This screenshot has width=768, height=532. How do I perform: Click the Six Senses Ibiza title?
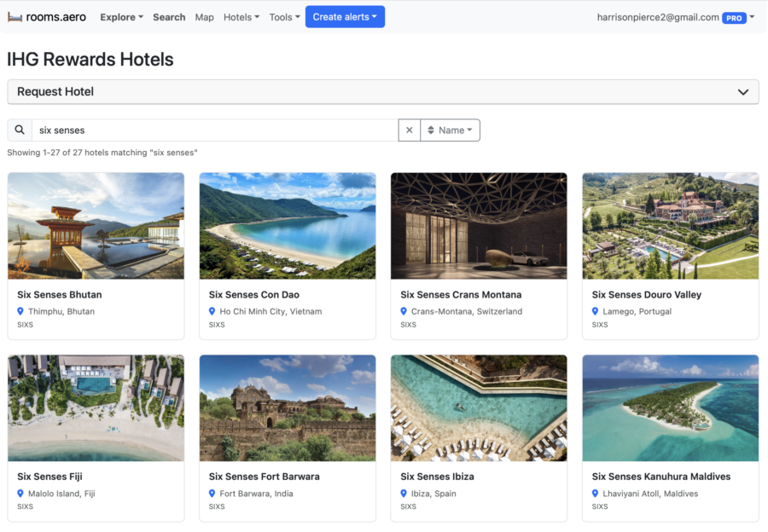[x=438, y=477]
